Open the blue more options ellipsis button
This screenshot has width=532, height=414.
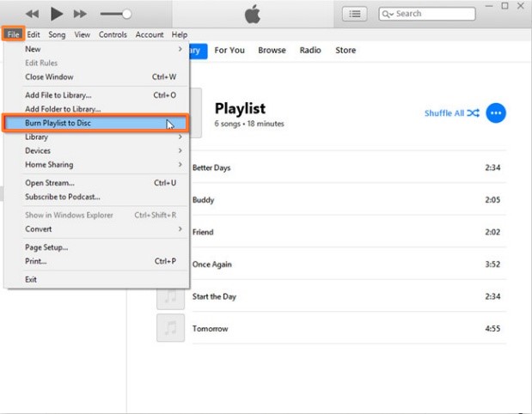(x=496, y=113)
